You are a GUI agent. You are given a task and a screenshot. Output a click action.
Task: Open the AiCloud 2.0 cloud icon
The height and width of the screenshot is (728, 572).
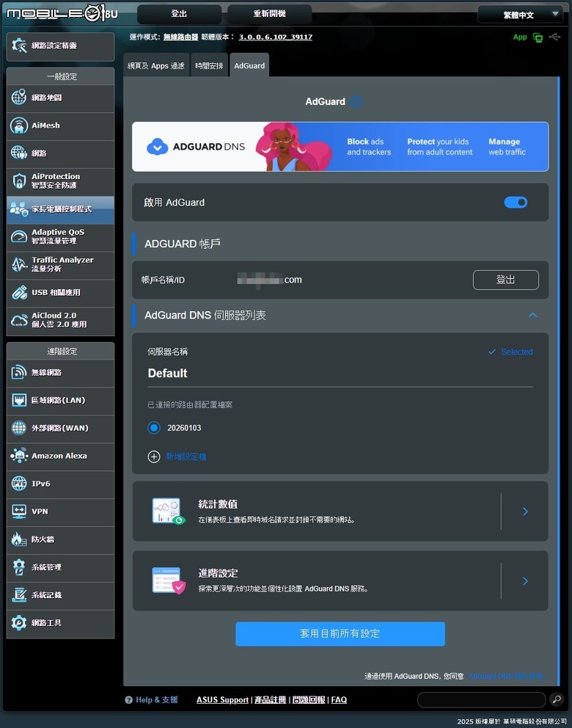[x=19, y=320]
